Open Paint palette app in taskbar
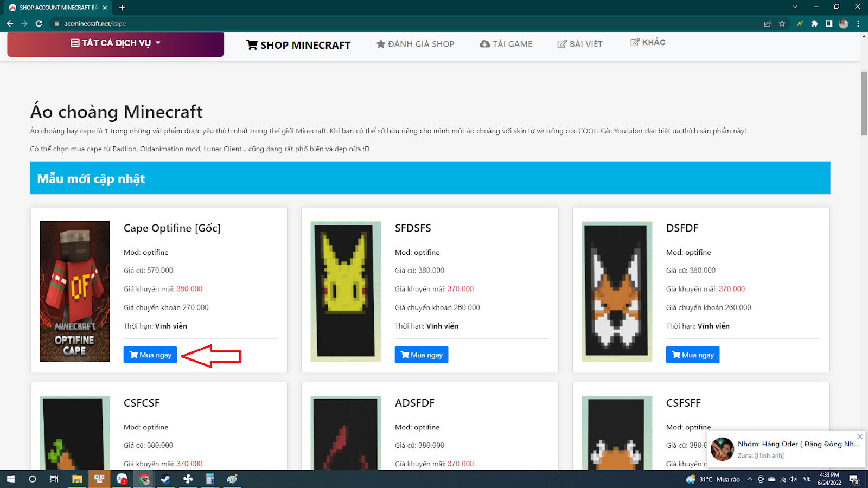 (232, 479)
